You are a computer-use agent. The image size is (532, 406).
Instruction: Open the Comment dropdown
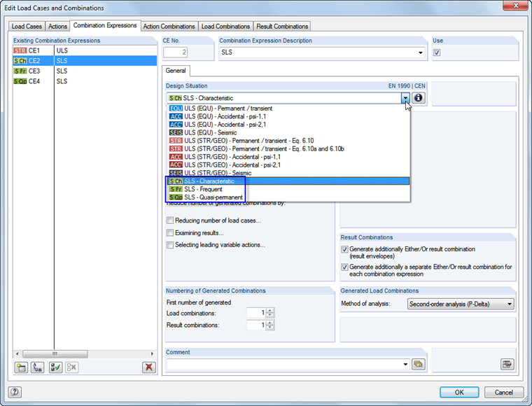point(405,364)
